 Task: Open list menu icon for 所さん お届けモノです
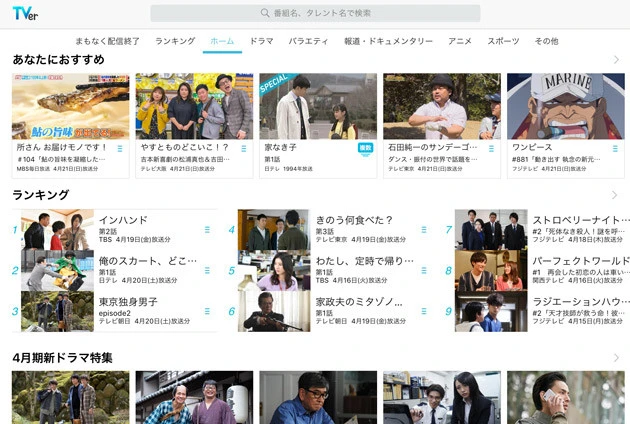coord(120,148)
